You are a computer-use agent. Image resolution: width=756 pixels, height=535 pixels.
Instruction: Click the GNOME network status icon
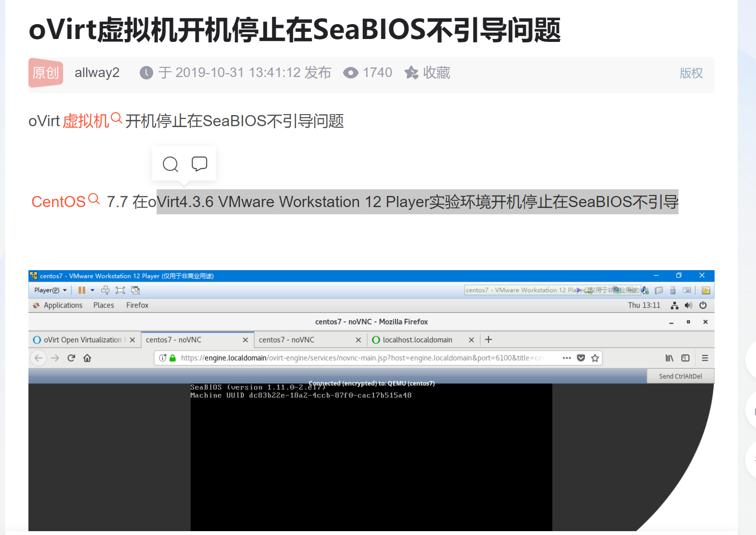pyautogui.click(x=675, y=305)
